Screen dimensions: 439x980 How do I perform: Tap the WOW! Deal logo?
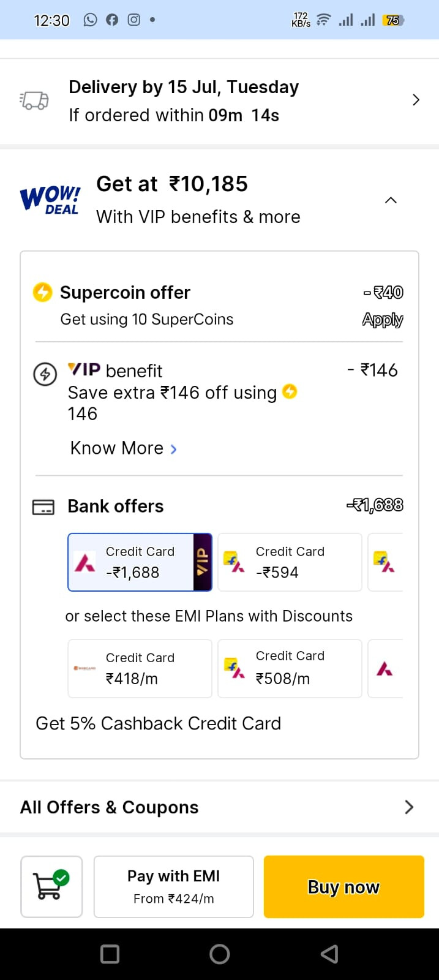pos(50,200)
